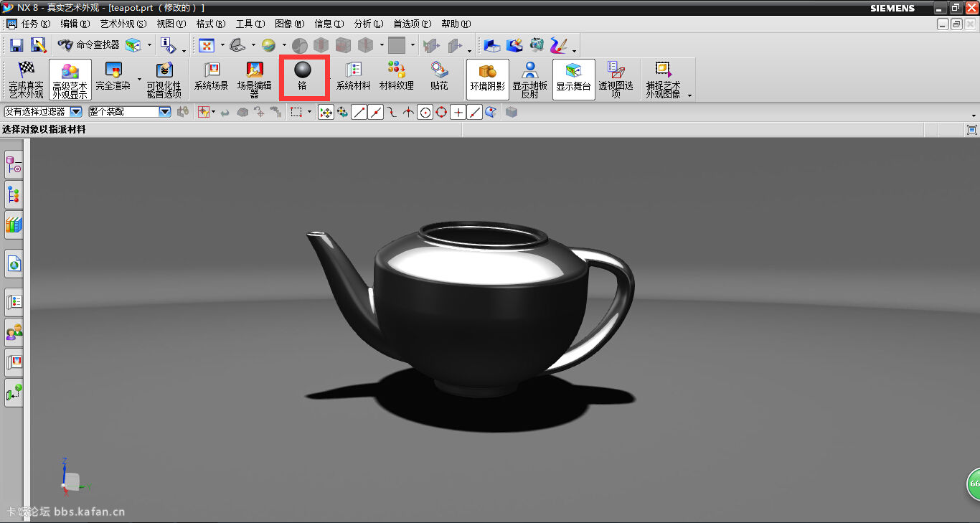Open the 艺术外观 menu
Viewport: 980px width, 523px height.
click(x=123, y=24)
